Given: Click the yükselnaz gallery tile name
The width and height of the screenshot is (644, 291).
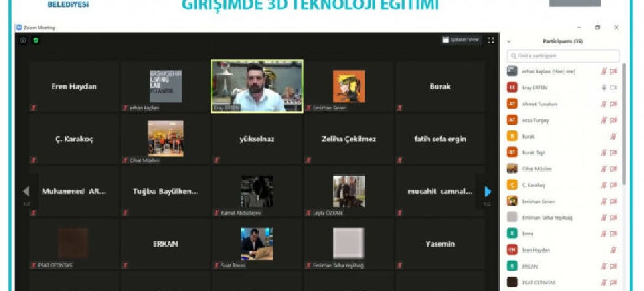Looking at the screenshot, I should click(257, 139).
